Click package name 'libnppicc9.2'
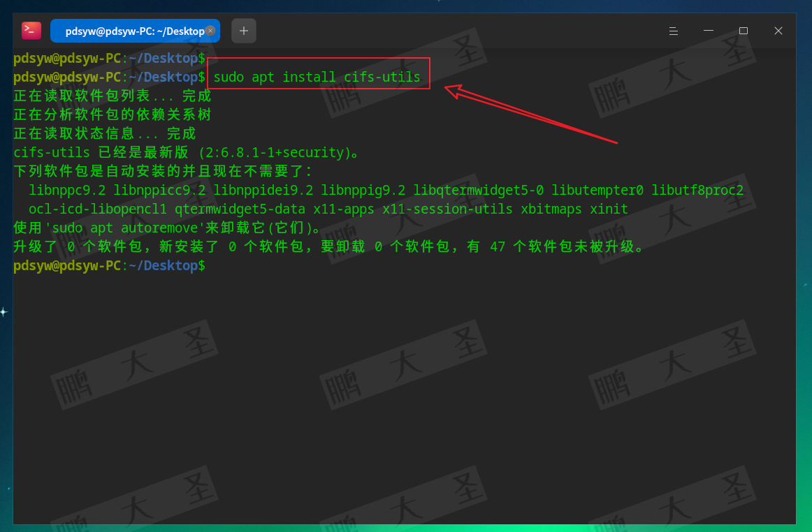Screen dimensions: 812x532 (159, 190)
